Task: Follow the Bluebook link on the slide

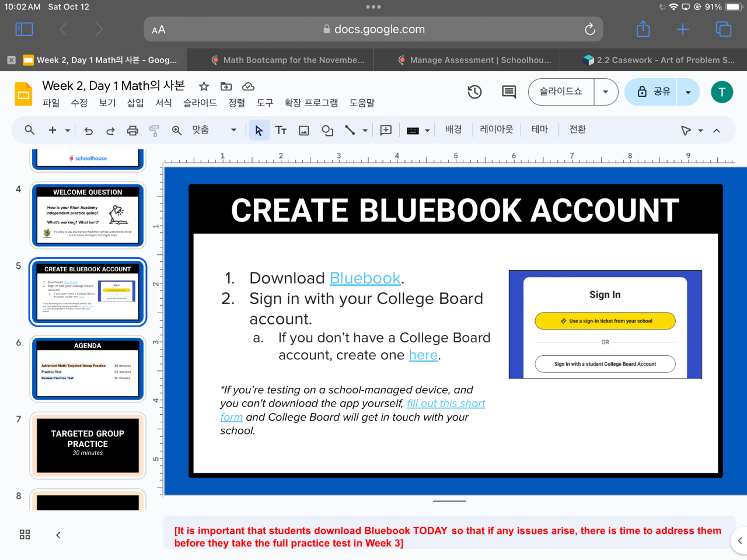Action: coord(365,278)
